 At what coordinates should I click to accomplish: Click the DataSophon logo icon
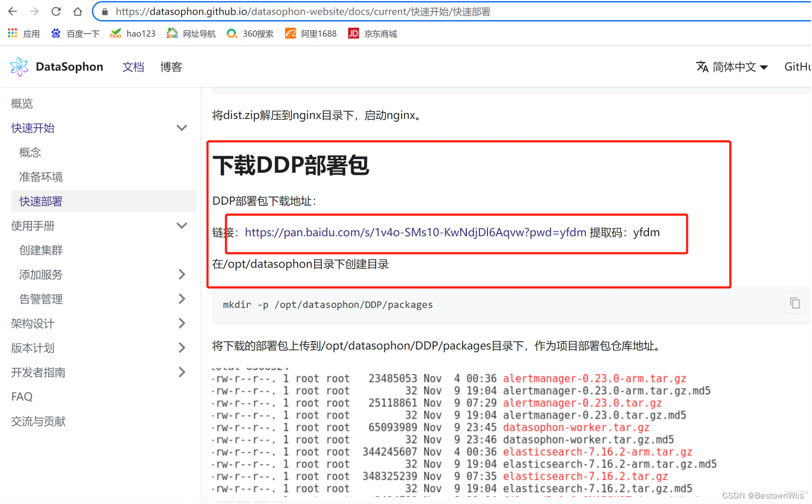pyautogui.click(x=19, y=67)
